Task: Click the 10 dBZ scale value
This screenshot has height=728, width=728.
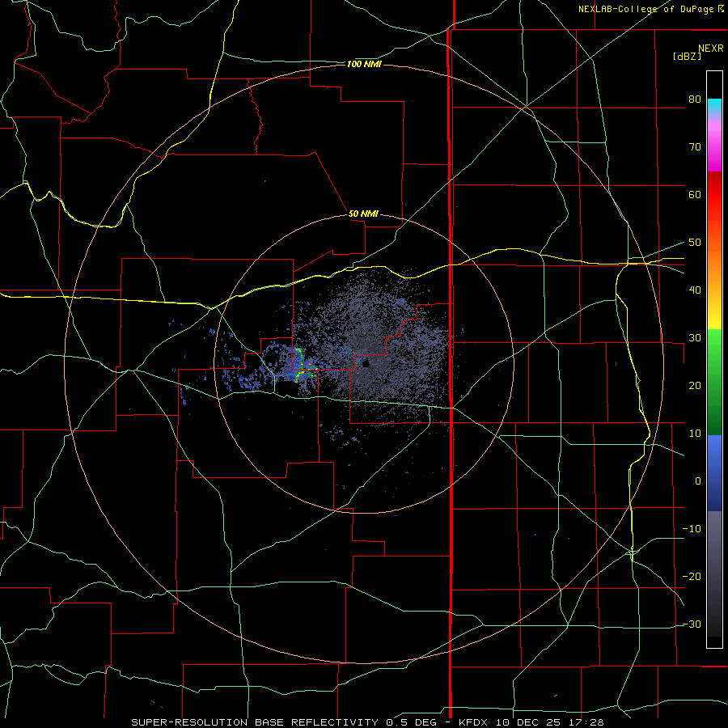Action: [695, 434]
